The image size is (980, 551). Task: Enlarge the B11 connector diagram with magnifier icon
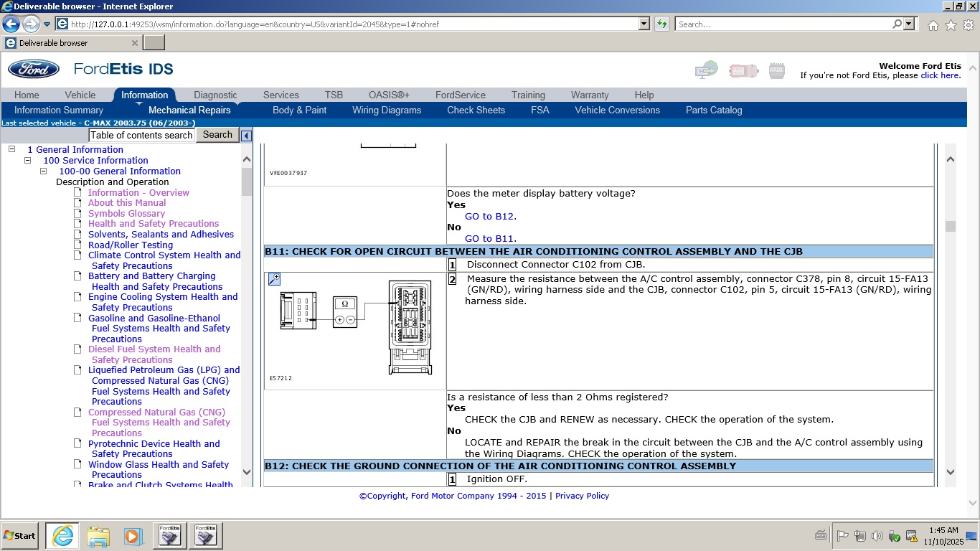(x=274, y=279)
